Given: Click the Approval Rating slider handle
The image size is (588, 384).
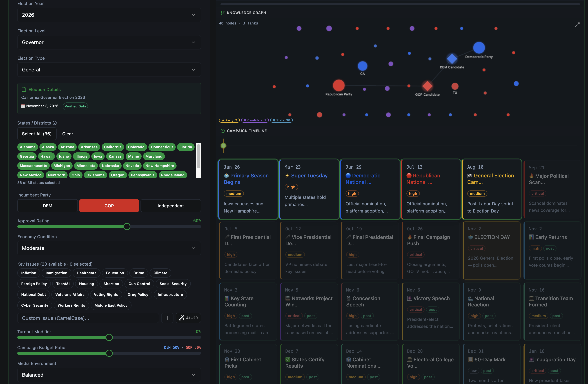Looking at the screenshot, I should coord(127,227).
